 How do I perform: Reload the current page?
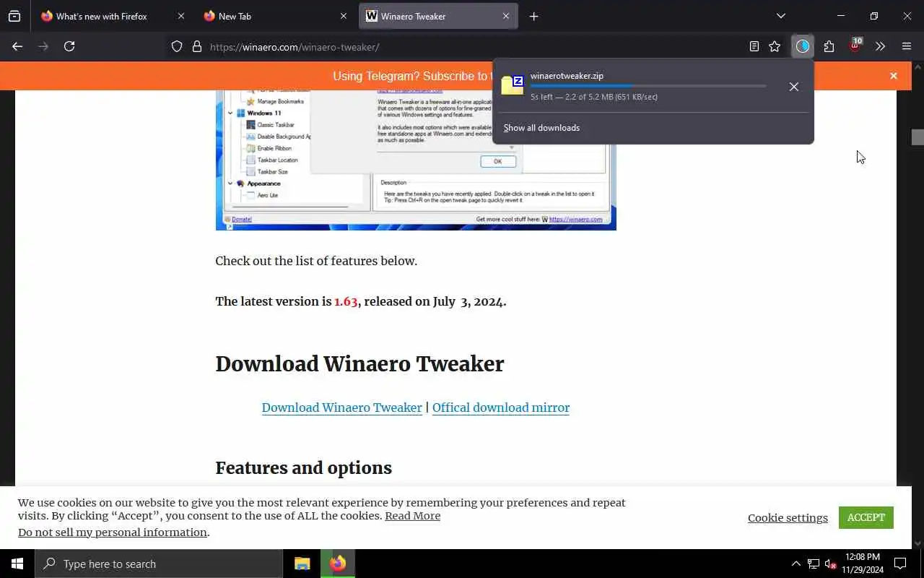(x=69, y=46)
